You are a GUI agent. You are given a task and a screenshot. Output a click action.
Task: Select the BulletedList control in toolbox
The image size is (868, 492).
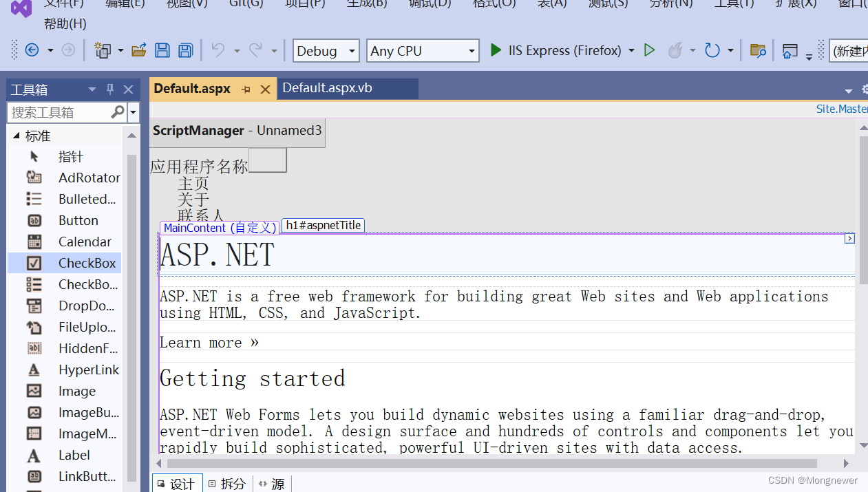point(65,199)
